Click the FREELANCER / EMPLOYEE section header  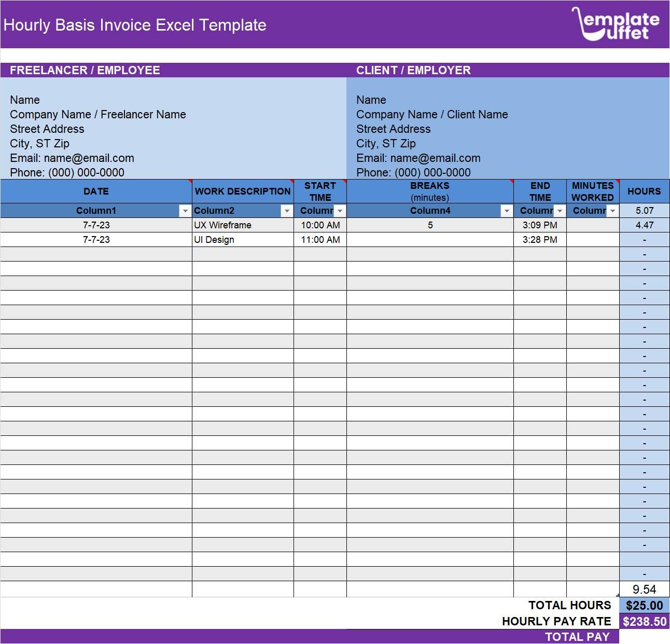(x=85, y=70)
